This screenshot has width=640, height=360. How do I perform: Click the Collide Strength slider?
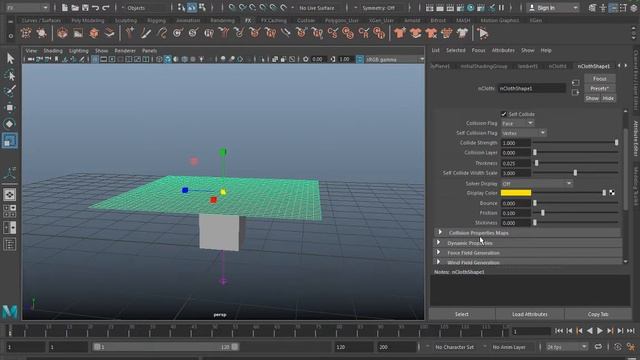pyautogui.click(x=576, y=142)
